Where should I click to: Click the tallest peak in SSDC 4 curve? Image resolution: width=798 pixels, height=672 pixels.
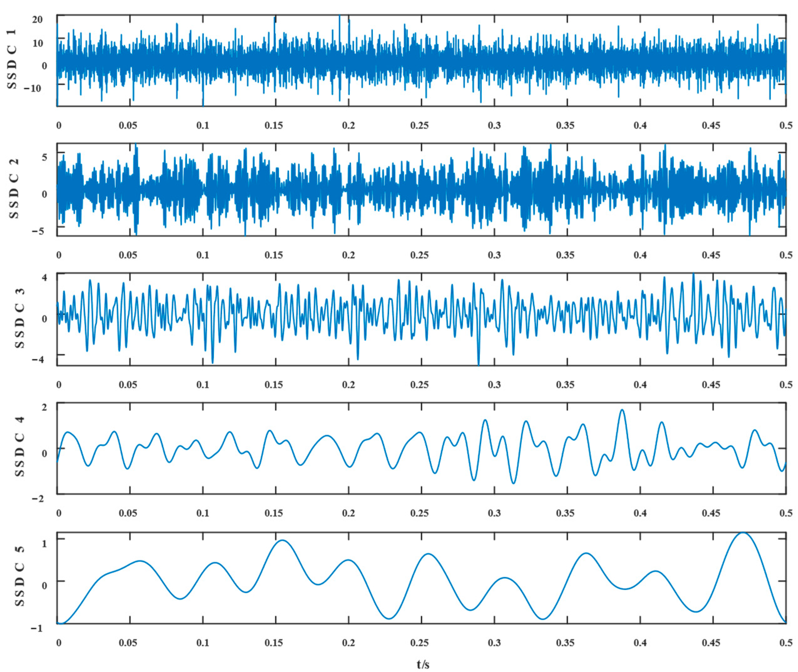pos(622,410)
